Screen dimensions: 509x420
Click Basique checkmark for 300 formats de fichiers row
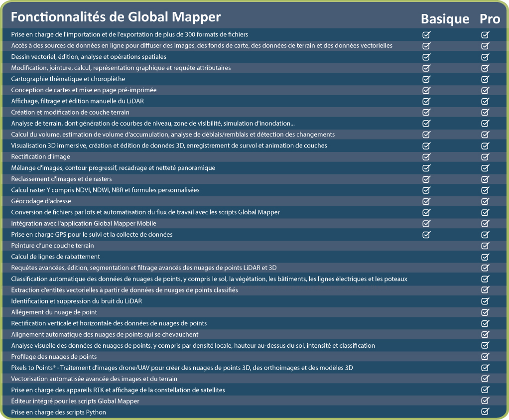click(426, 35)
